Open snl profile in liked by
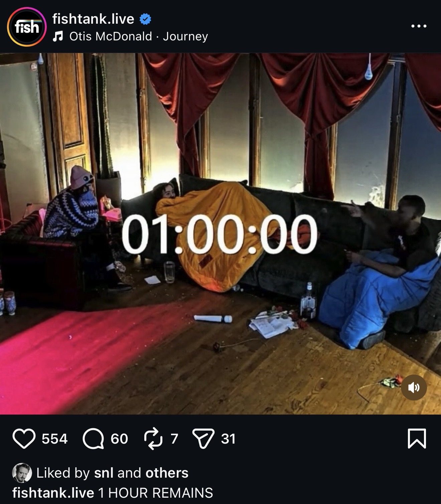Image resolution: width=441 pixels, height=504 pixels. 104,473
